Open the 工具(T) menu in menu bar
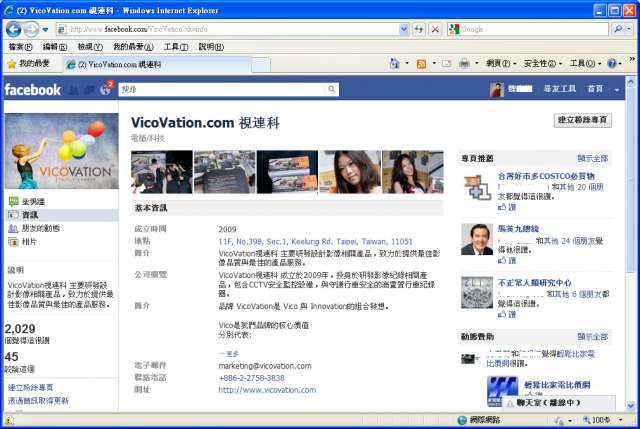The image size is (640, 429). point(176,47)
